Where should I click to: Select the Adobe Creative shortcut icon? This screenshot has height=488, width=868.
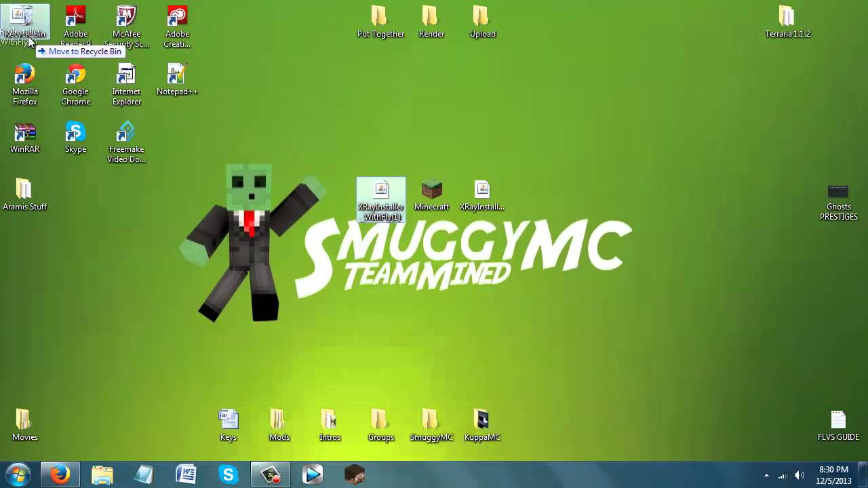pos(177,26)
